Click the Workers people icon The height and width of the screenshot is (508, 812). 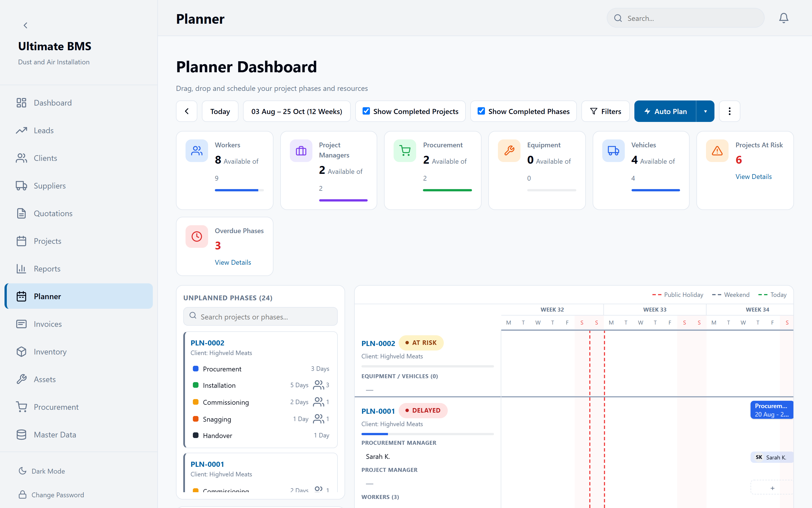[x=197, y=150]
